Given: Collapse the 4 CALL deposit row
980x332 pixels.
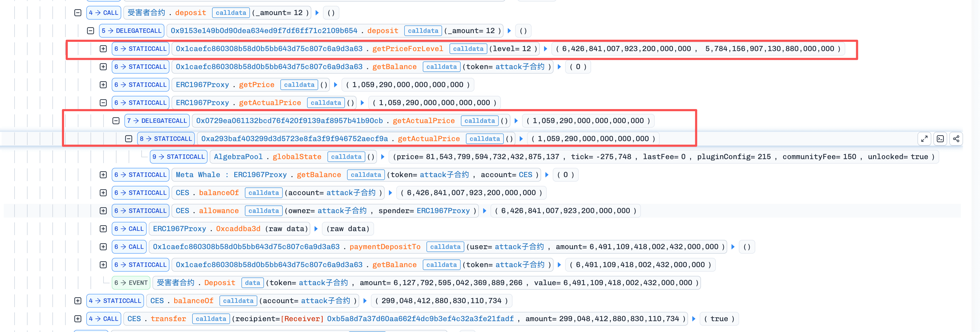Looking at the screenshot, I should point(78,12).
